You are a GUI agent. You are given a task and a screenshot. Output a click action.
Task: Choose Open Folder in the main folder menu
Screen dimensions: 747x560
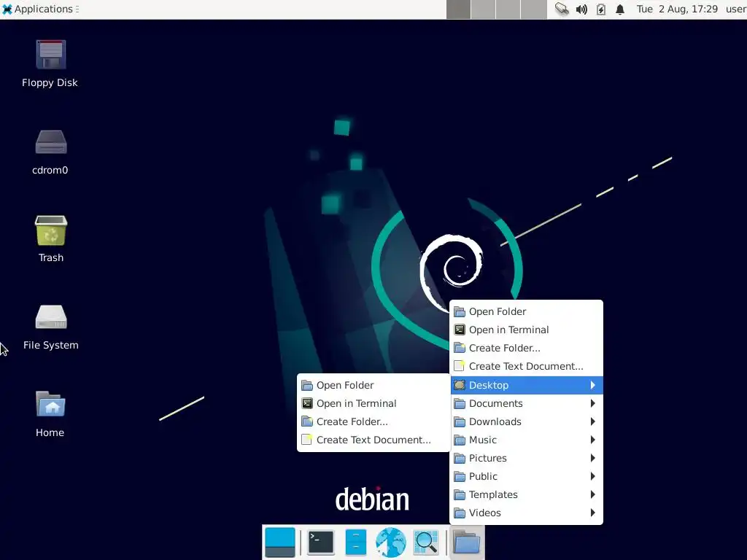[x=527, y=311]
